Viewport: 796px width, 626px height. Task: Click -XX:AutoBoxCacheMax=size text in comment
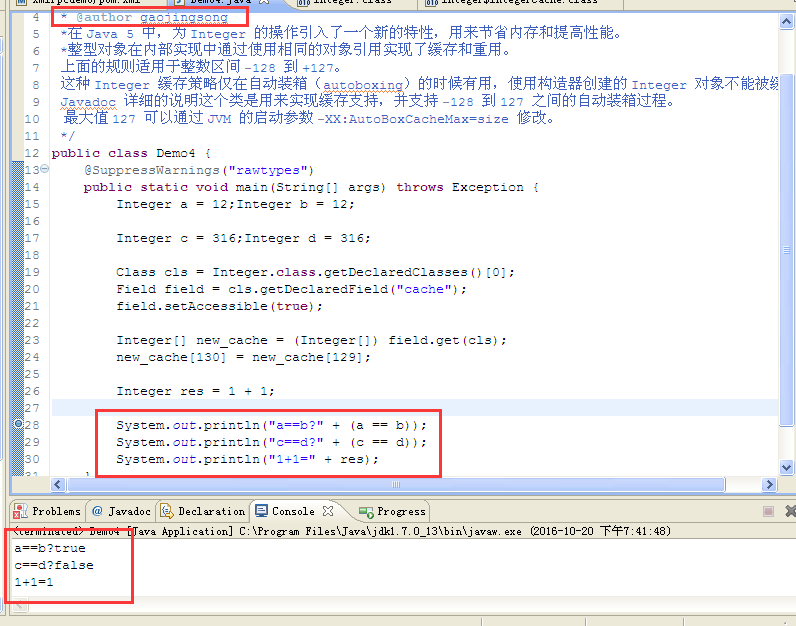[413, 119]
